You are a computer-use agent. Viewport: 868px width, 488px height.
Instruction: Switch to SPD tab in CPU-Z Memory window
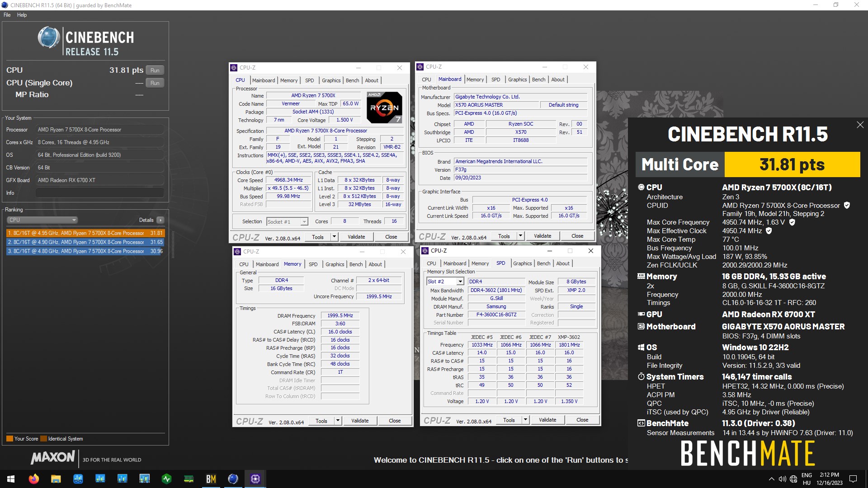313,264
